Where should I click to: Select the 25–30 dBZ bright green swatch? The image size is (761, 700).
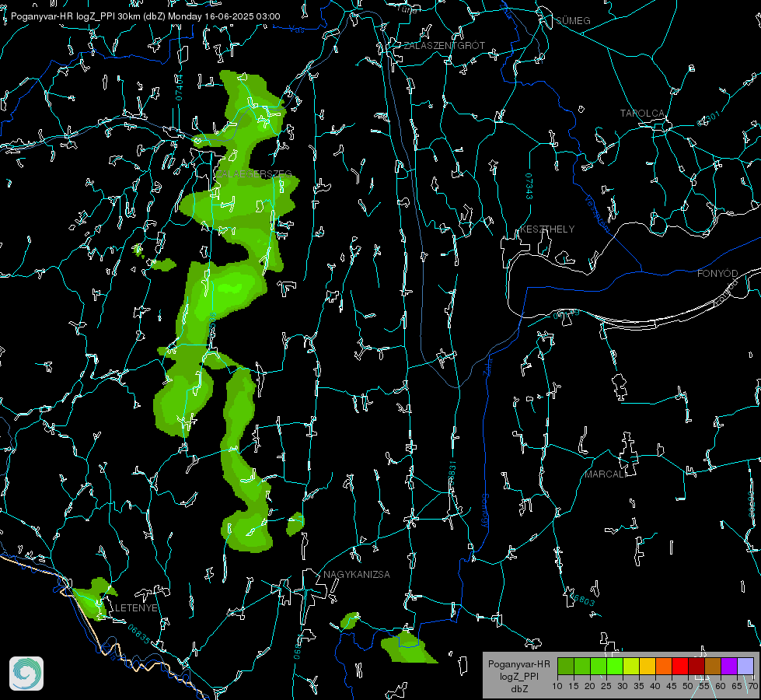pos(615,666)
